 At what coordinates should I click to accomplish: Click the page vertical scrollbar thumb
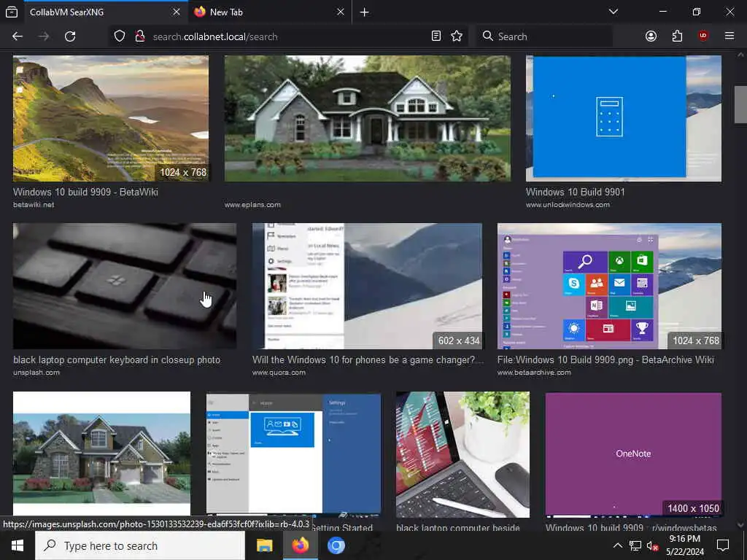pos(740,104)
